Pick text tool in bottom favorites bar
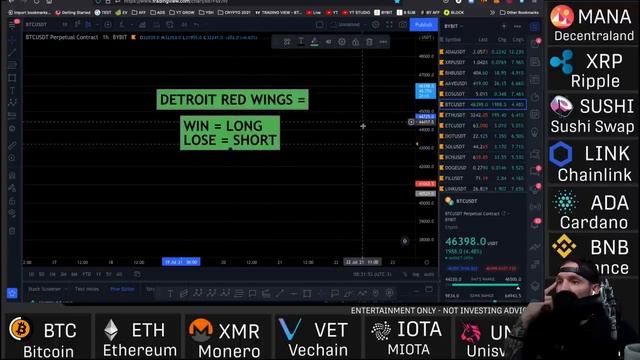Image resolution: width=640 pixels, height=360 pixels. pos(170,293)
